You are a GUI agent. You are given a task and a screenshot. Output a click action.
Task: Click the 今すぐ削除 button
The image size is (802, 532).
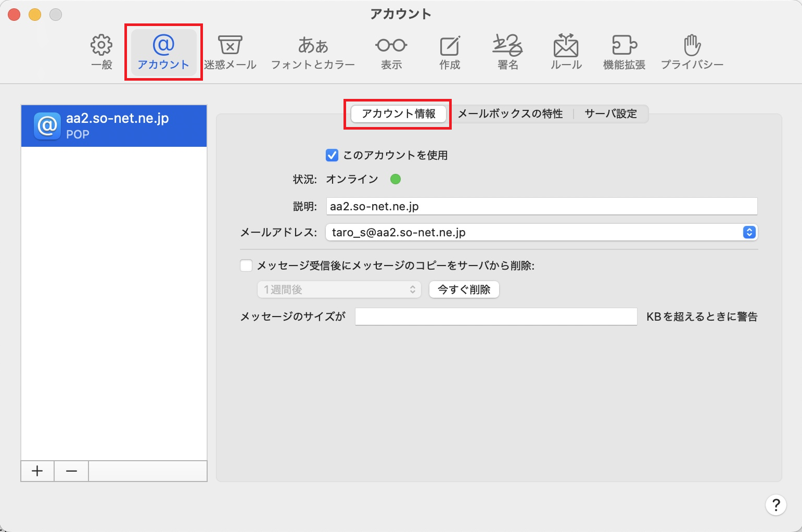coord(464,289)
